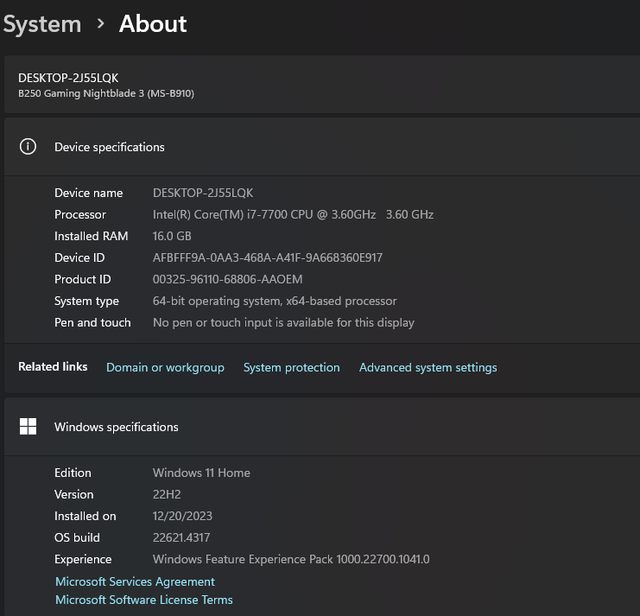Go back to System in breadcrumb
Viewport: 640px width, 616px height.
click(x=42, y=24)
